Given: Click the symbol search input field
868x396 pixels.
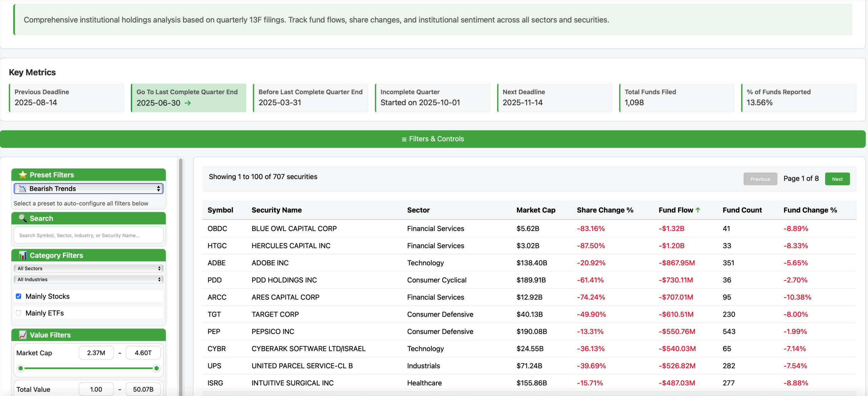Looking at the screenshot, I should click(88, 235).
